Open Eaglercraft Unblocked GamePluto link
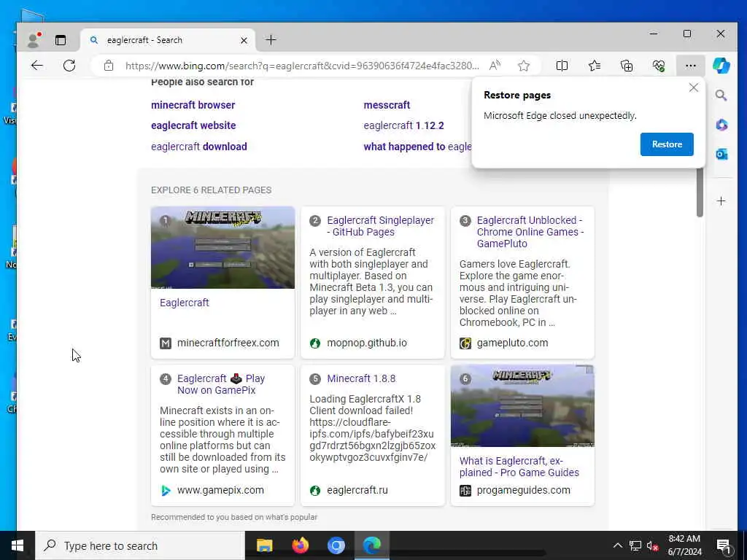747x560 pixels. click(x=530, y=232)
